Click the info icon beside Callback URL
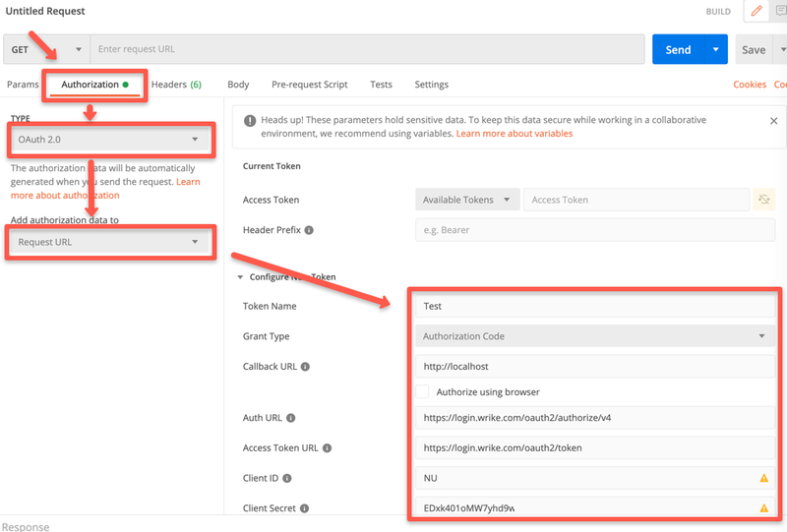Image resolution: width=787 pixels, height=532 pixels. pyautogui.click(x=305, y=367)
